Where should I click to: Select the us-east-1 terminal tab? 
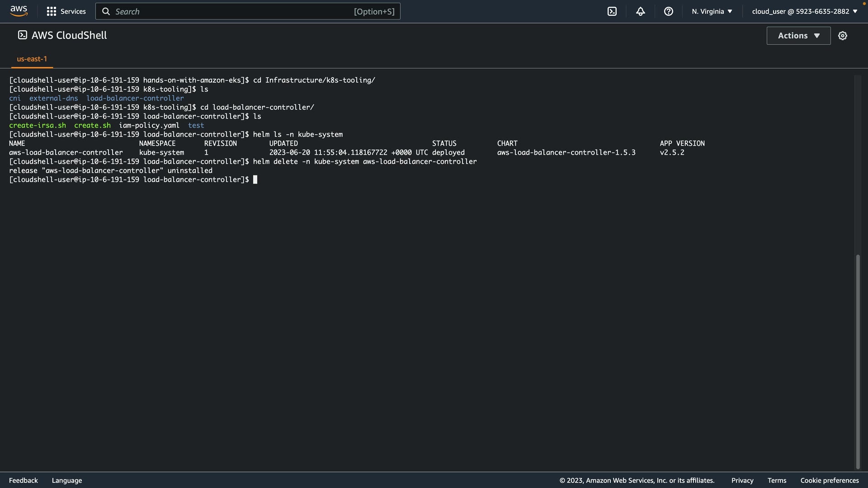coord(32,59)
